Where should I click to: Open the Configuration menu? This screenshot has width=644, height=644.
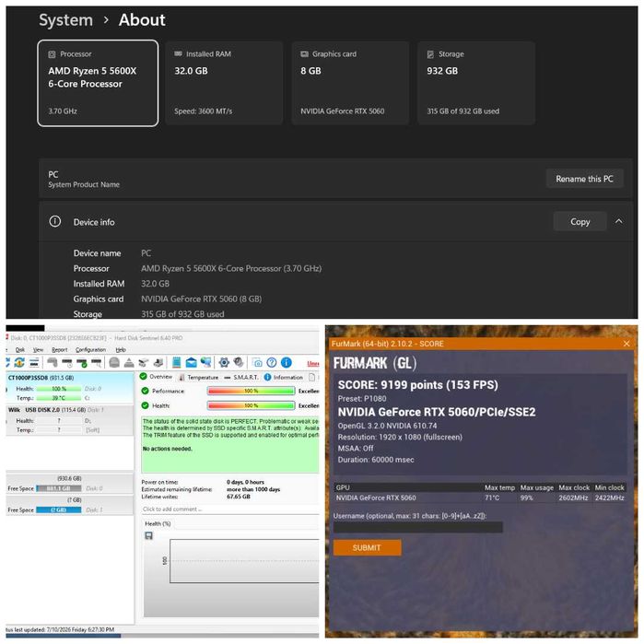[x=91, y=349]
